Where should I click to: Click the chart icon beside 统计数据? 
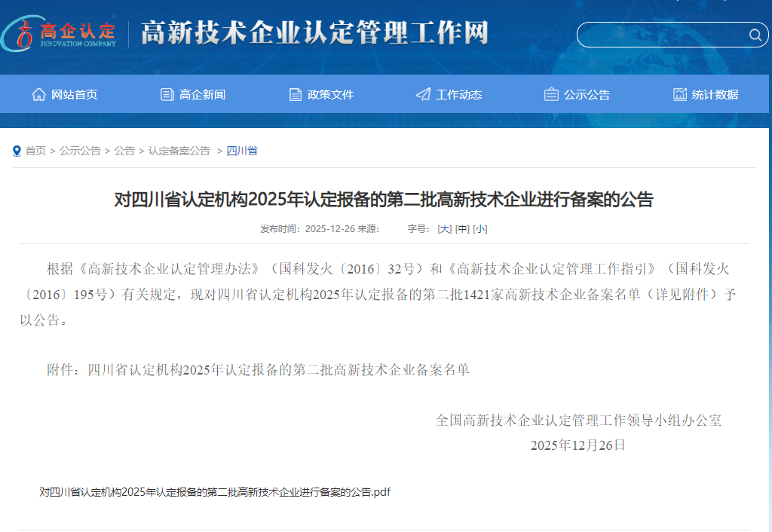pyautogui.click(x=680, y=94)
